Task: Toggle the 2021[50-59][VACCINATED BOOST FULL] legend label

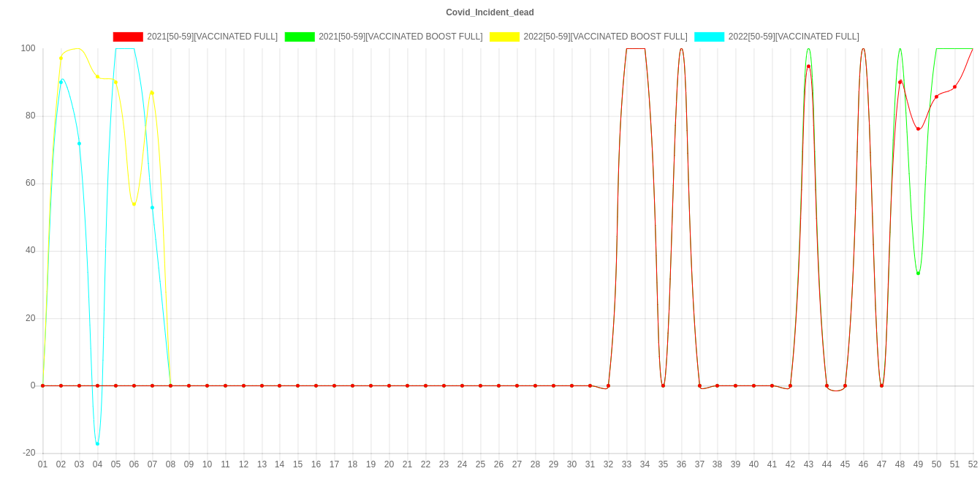Action: (400, 37)
